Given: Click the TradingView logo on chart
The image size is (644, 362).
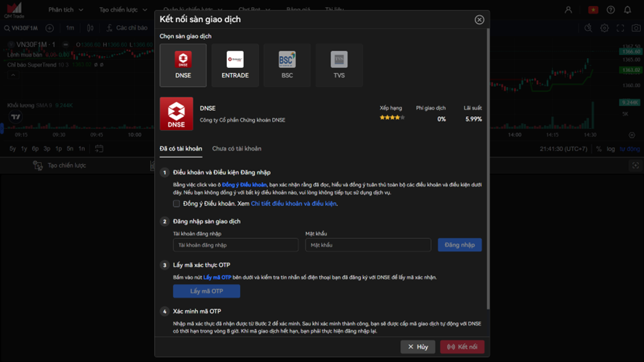Looking at the screenshot, I should click(16, 117).
